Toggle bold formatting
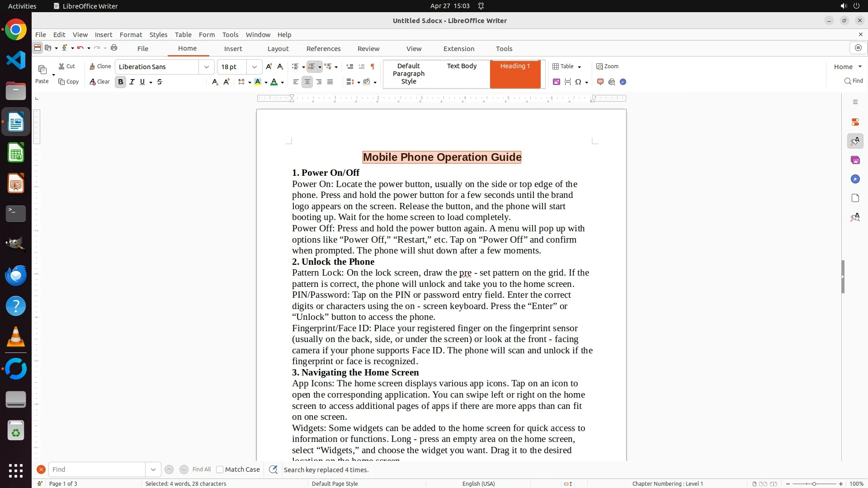The height and width of the screenshot is (488, 868). tap(120, 82)
